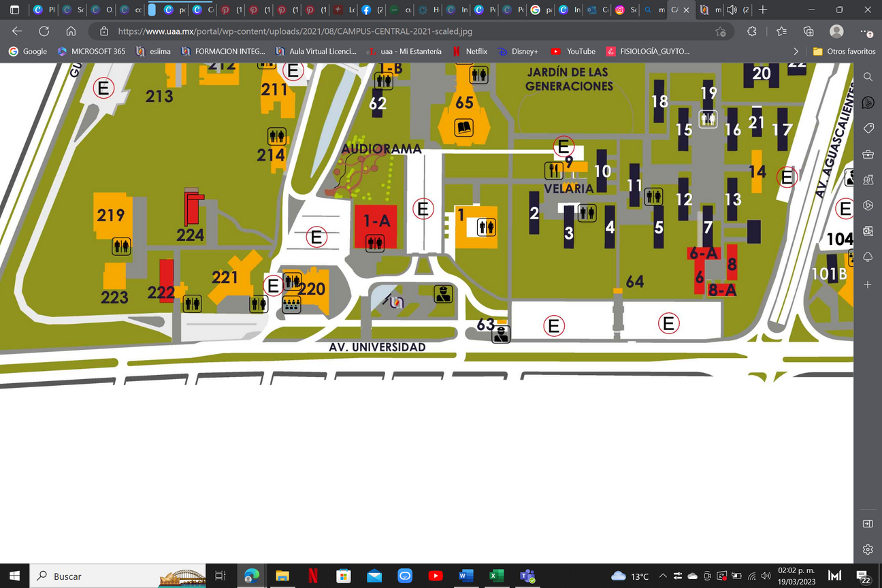Toggle the sidebar hide panel button
The image size is (882, 588).
pyautogui.click(x=868, y=523)
